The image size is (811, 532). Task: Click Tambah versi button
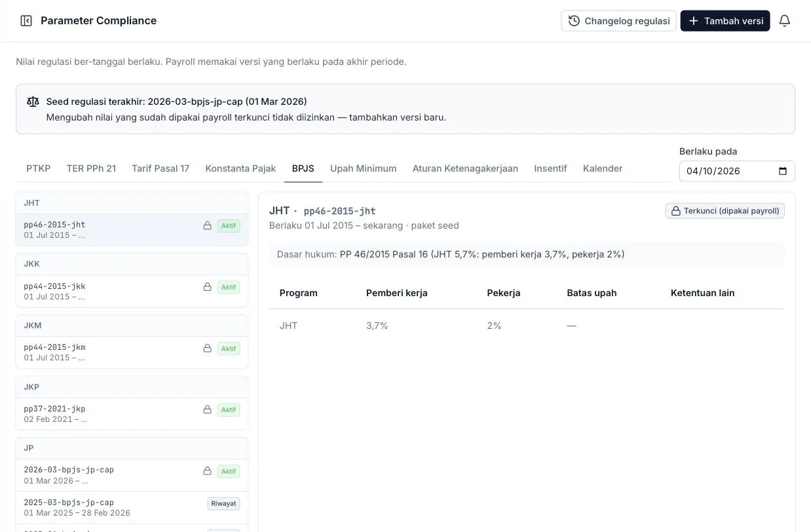point(725,21)
